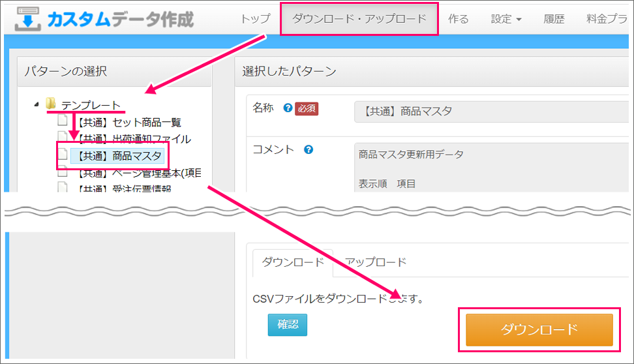Select 【共通】受注伝票情報 pattern
The height and width of the screenshot is (364, 634).
click(x=125, y=188)
